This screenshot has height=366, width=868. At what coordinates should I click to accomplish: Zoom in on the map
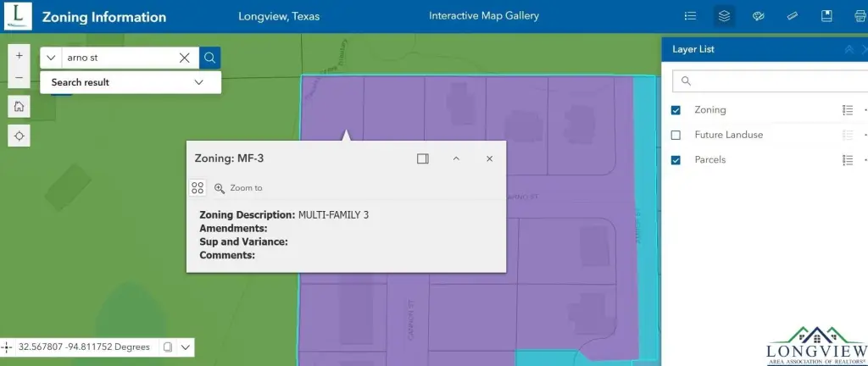[19, 55]
